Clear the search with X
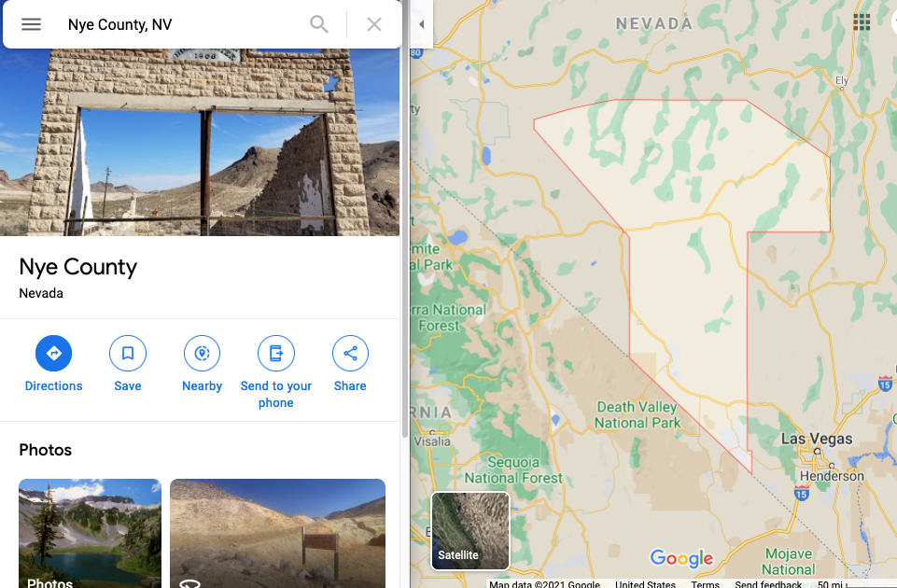This screenshot has height=588, width=897. tap(374, 24)
